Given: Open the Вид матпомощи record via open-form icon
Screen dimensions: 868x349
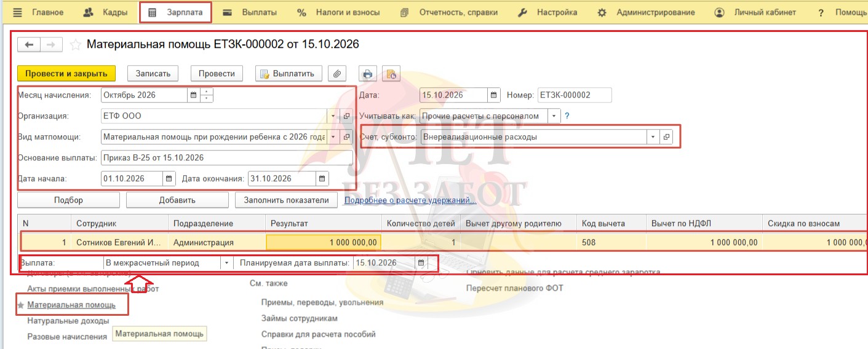Looking at the screenshot, I should point(346,137).
